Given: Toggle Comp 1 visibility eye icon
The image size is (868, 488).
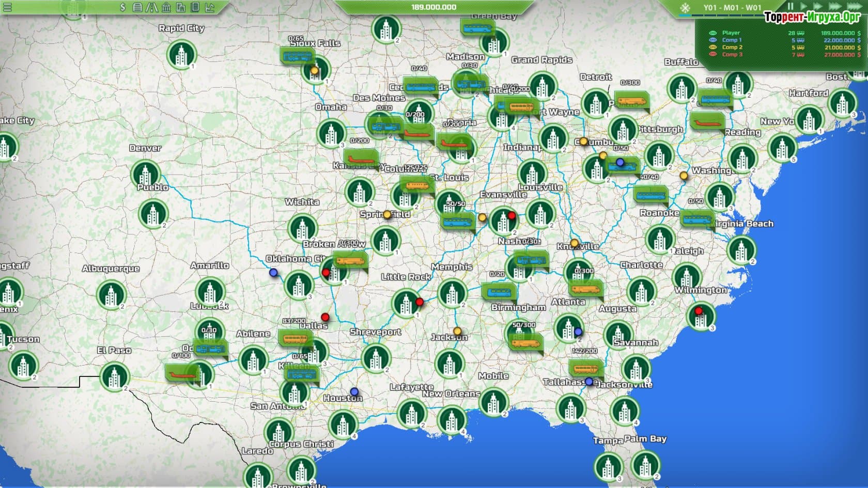Looking at the screenshot, I should [712, 40].
